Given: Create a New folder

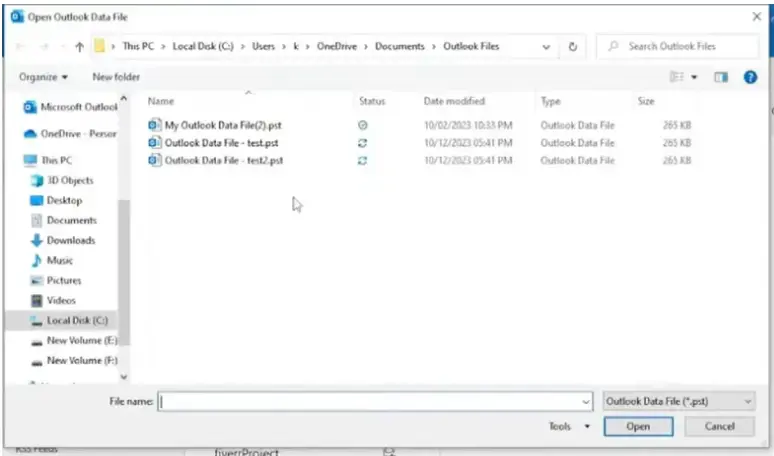Looking at the screenshot, I should [116, 77].
